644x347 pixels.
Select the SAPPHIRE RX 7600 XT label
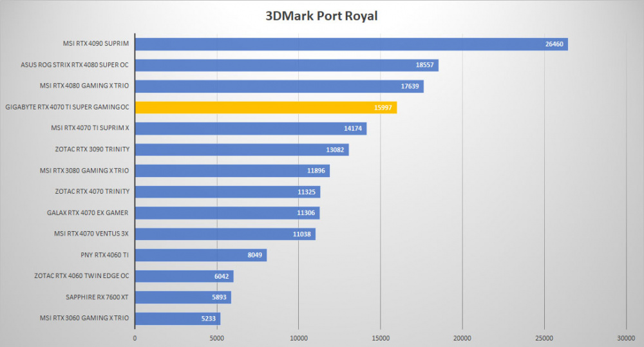click(97, 297)
